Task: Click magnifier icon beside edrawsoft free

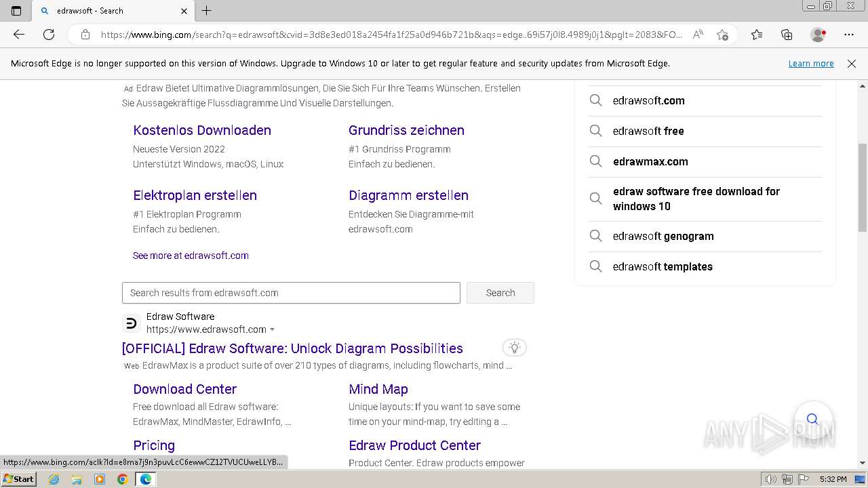Action: point(595,131)
